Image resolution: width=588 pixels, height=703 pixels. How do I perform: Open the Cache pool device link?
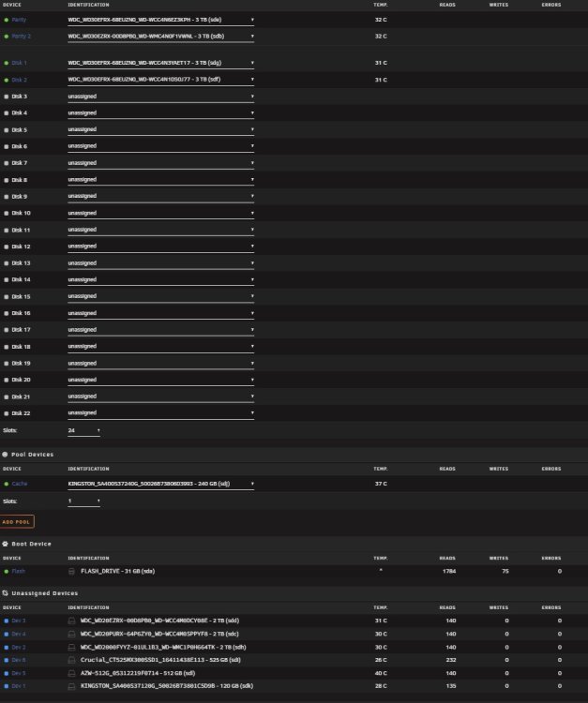(20, 484)
